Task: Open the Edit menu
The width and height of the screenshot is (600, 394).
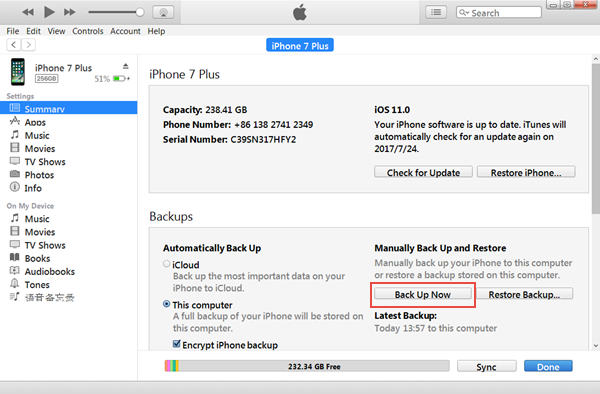Action: pyautogui.click(x=33, y=31)
